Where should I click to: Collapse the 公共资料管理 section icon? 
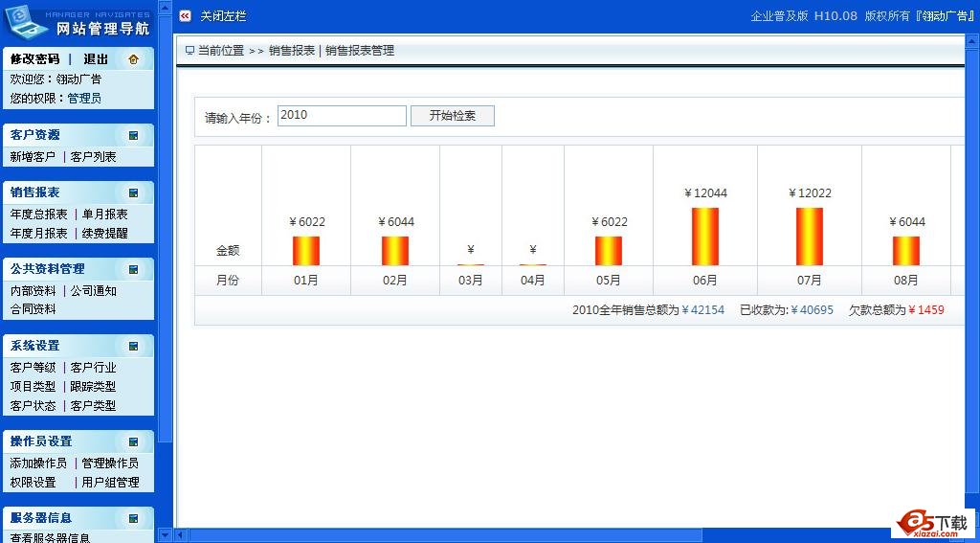tap(133, 269)
